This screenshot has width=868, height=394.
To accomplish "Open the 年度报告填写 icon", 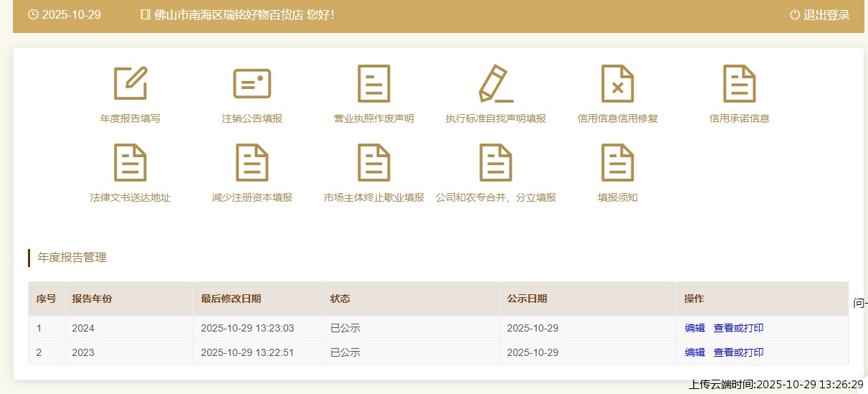I will [x=130, y=83].
